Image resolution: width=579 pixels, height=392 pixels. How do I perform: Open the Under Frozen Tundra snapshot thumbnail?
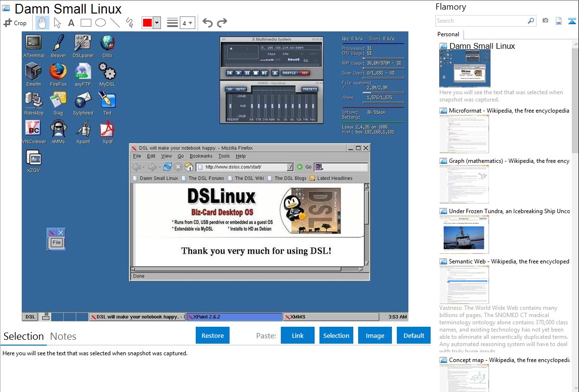(x=464, y=234)
